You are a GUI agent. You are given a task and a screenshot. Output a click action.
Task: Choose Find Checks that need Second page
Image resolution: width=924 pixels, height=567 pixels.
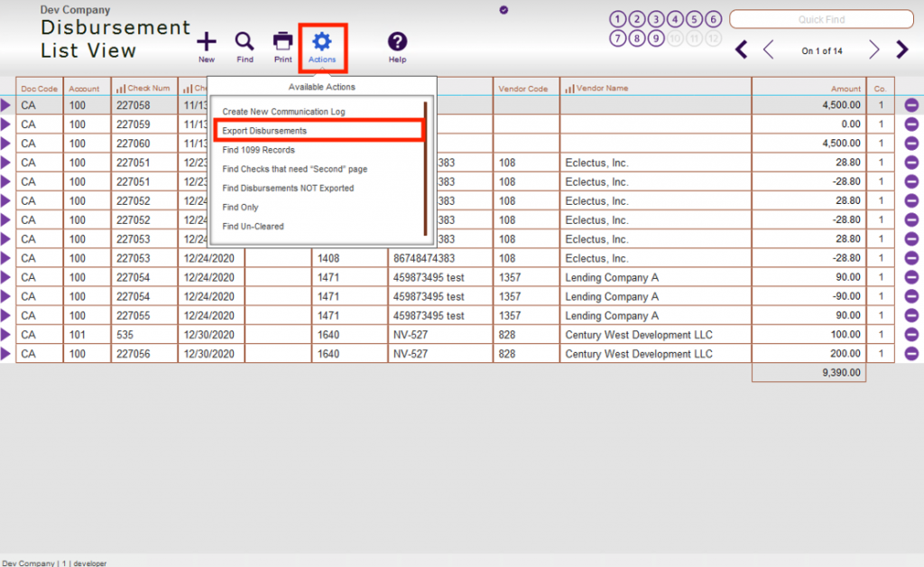point(295,169)
